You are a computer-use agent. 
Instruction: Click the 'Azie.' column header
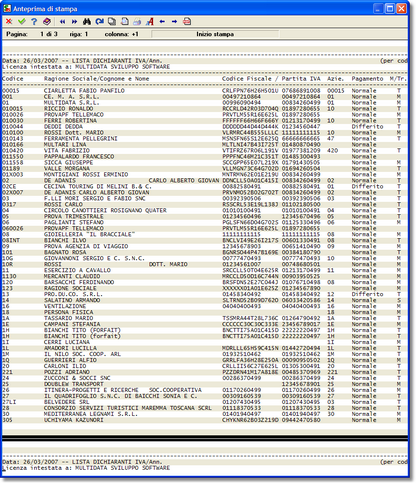(335, 79)
